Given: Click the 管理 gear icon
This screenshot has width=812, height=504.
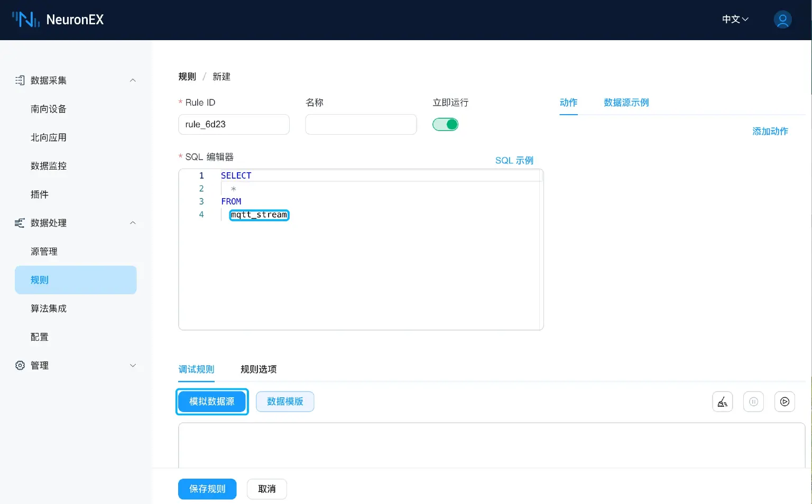Looking at the screenshot, I should (20, 366).
